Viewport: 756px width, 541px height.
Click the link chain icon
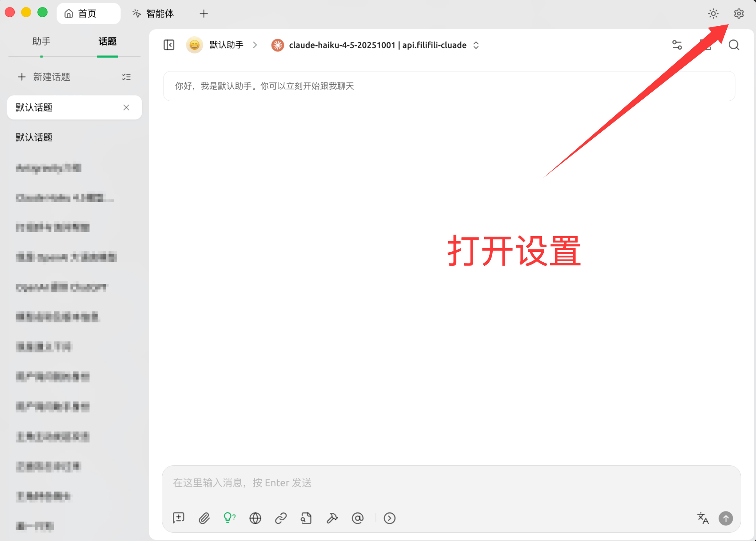pyautogui.click(x=281, y=518)
